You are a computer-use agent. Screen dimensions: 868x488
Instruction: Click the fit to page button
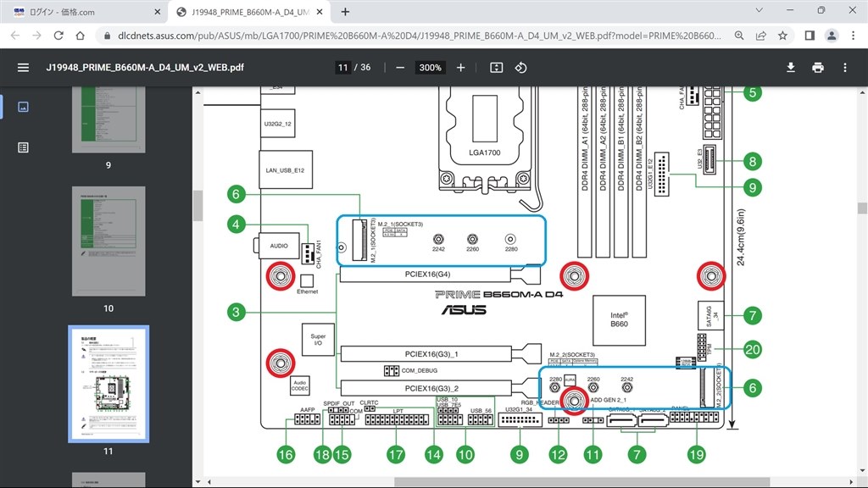pos(497,67)
